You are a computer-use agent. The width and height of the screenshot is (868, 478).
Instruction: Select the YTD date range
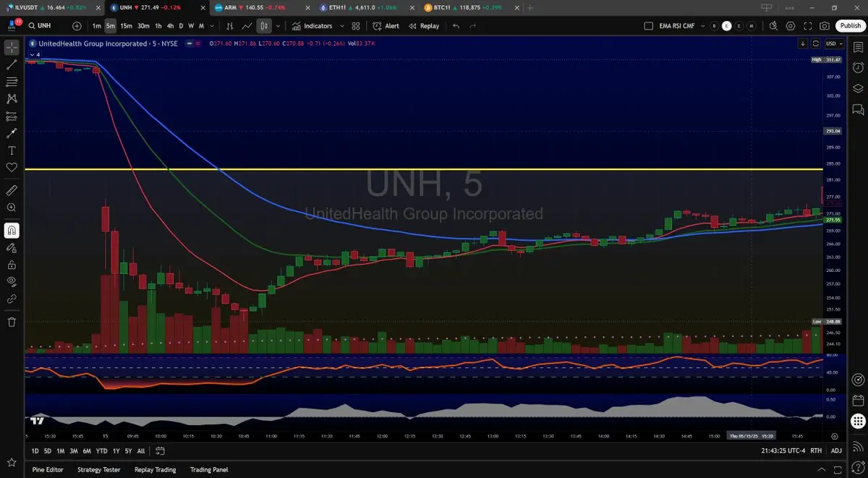click(x=101, y=451)
